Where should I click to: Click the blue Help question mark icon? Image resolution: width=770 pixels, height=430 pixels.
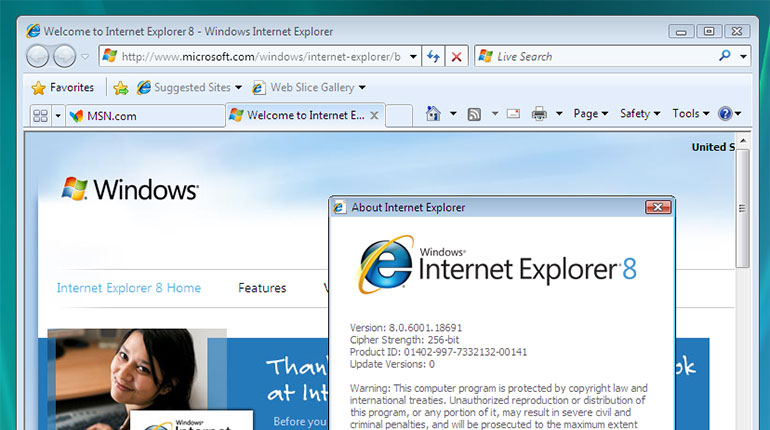pyautogui.click(x=725, y=113)
